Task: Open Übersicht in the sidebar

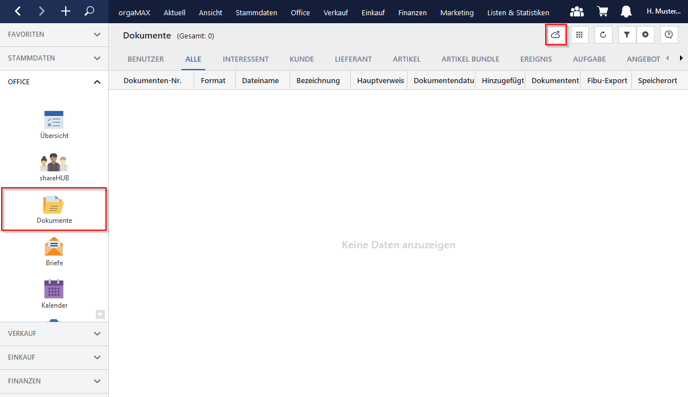Action: [x=54, y=125]
